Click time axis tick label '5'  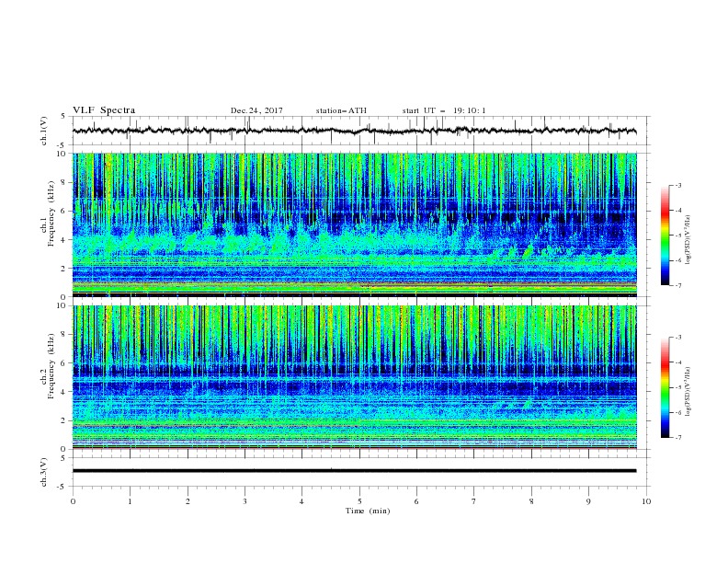359,501
